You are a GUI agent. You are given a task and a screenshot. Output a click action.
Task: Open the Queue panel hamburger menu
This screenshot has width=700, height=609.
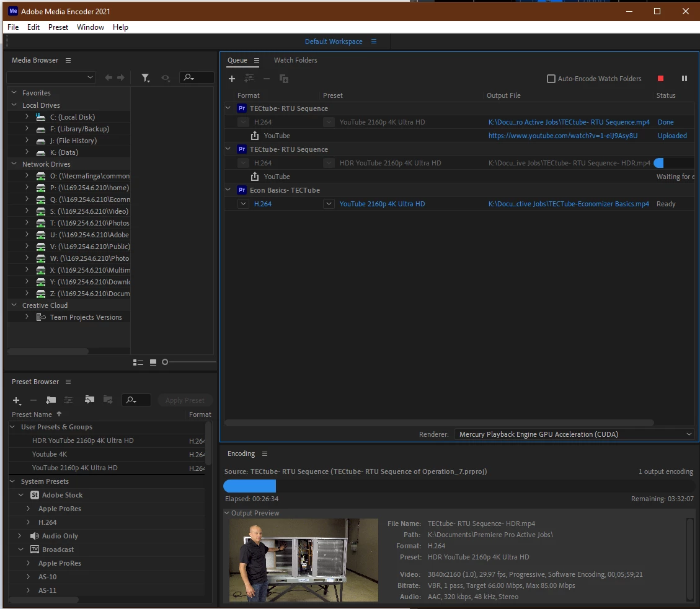257,60
